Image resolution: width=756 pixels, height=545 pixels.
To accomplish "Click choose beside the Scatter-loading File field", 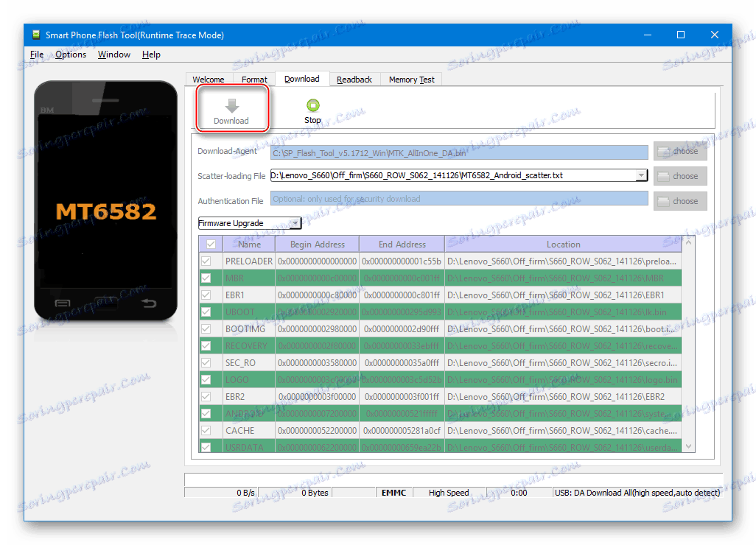I will 679,175.
